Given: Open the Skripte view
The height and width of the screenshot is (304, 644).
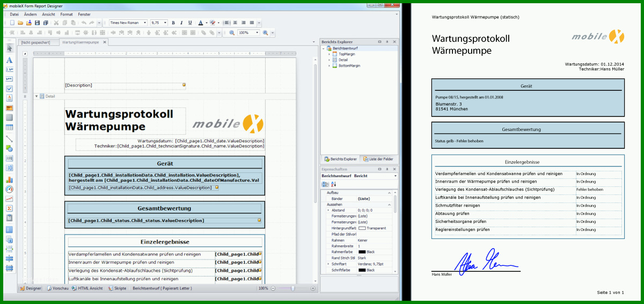Looking at the screenshot, I should 117,288.
